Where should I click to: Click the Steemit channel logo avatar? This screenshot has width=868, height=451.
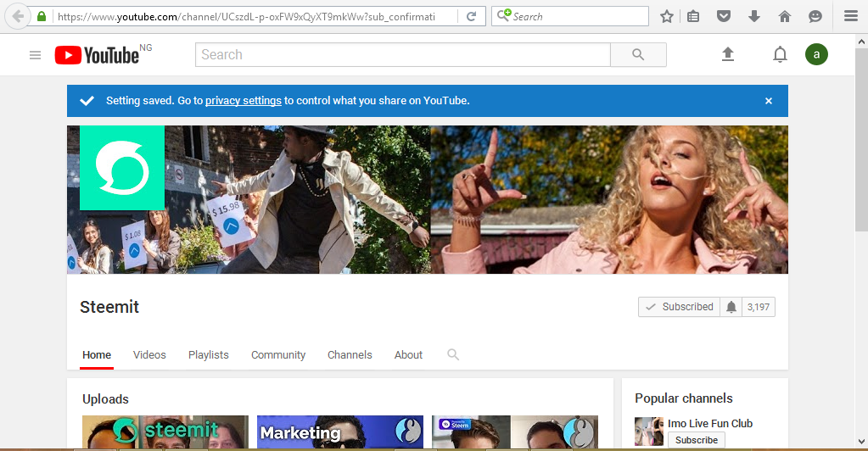click(x=122, y=168)
